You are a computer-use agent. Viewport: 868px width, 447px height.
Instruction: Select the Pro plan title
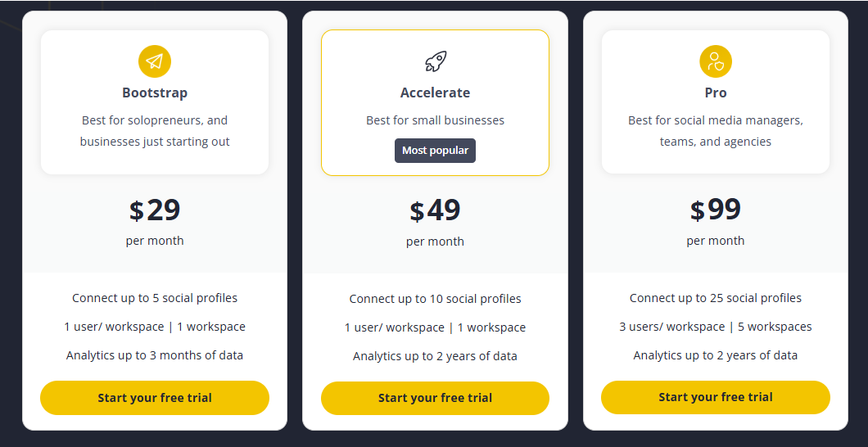pos(715,93)
